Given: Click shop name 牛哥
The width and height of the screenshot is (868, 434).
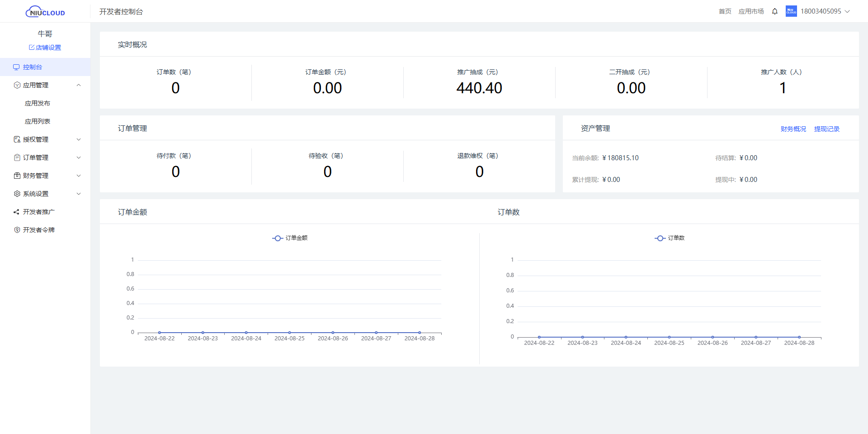Looking at the screenshot, I should (45, 34).
